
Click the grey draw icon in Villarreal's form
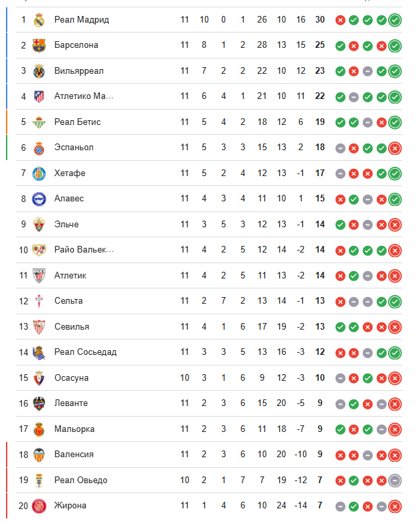pos(367,71)
